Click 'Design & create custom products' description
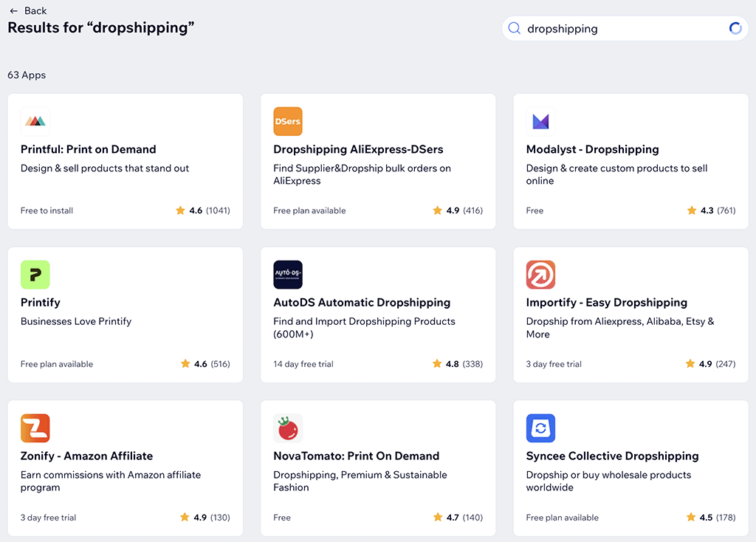This screenshot has height=542, width=756. tap(616, 174)
